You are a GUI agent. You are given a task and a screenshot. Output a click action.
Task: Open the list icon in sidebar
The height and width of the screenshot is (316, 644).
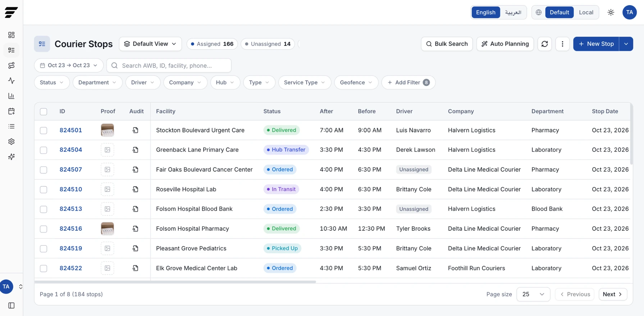[12, 126]
